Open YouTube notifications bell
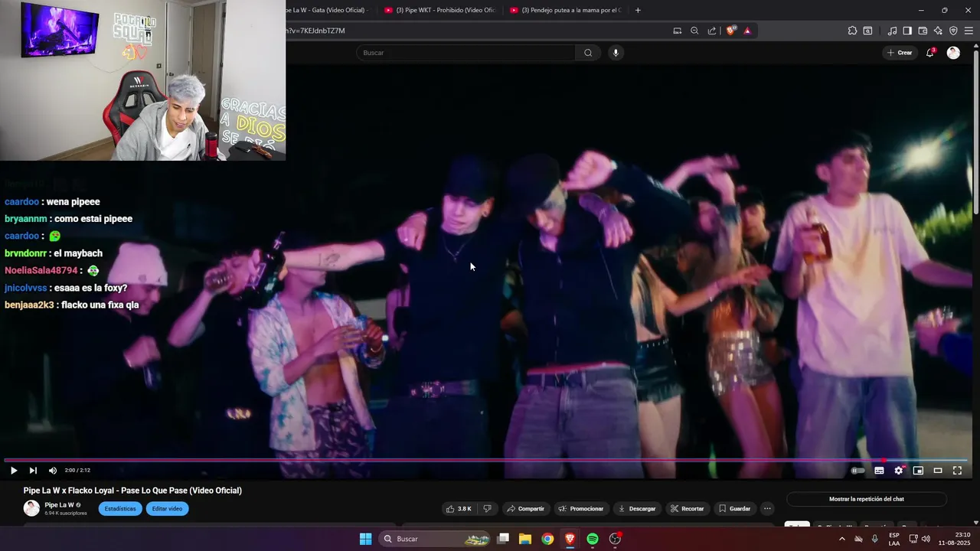This screenshot has height=551, width=980. 930,53
